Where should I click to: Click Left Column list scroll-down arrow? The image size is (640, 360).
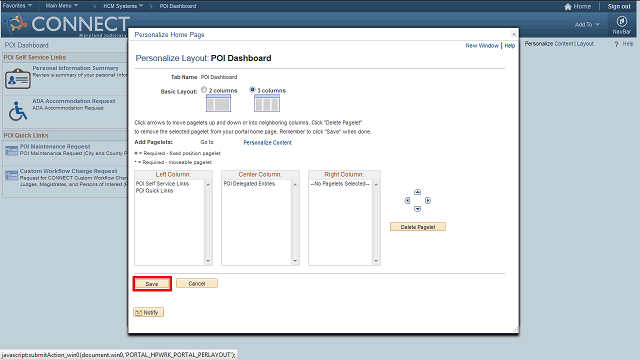208,261
